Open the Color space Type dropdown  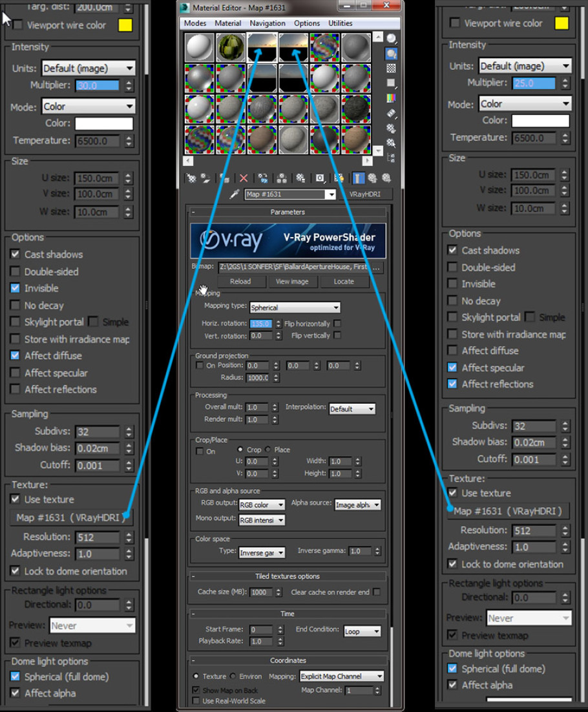262,553
